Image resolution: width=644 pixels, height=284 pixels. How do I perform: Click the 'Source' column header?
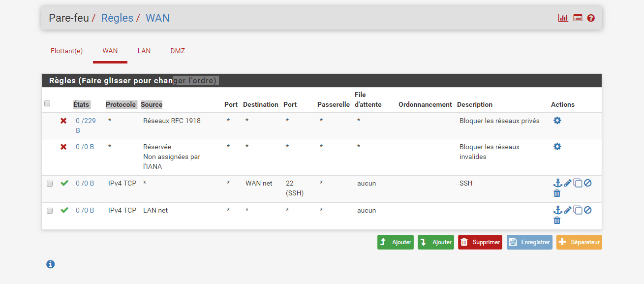click(152, 104)
